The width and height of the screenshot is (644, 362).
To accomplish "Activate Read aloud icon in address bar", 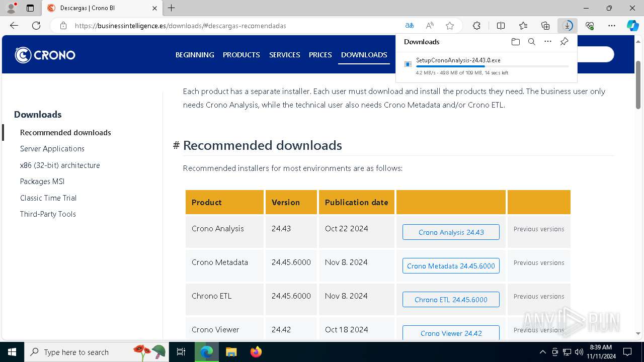I will (430, 26).
